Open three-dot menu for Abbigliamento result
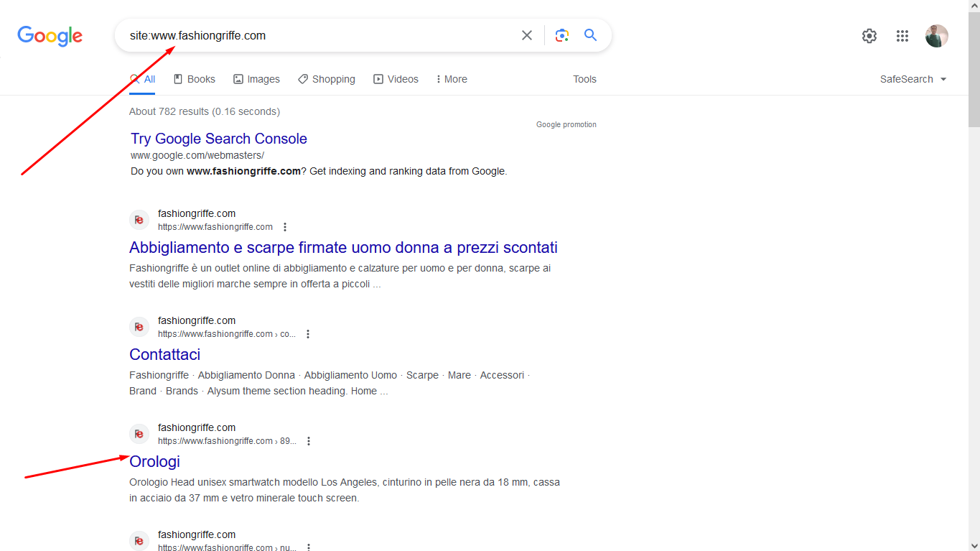 [x=285, y=227]
